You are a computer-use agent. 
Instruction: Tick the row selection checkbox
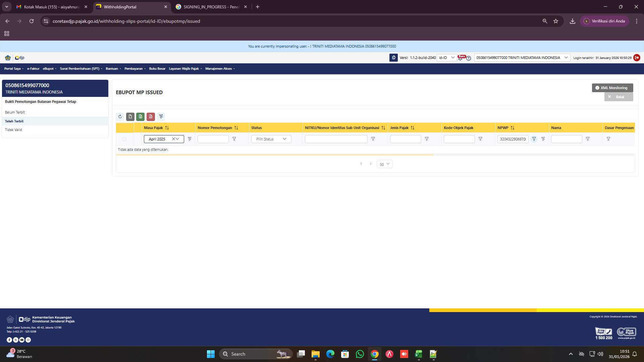tap(124, 139)
